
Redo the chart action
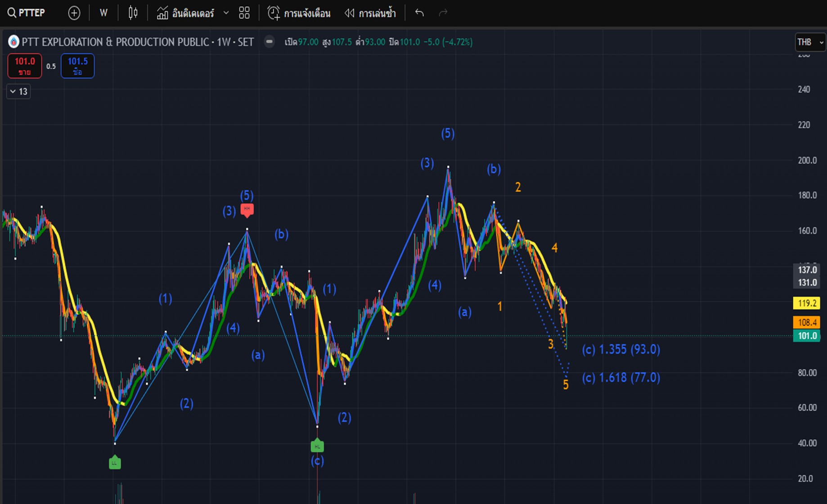(443, 13)
